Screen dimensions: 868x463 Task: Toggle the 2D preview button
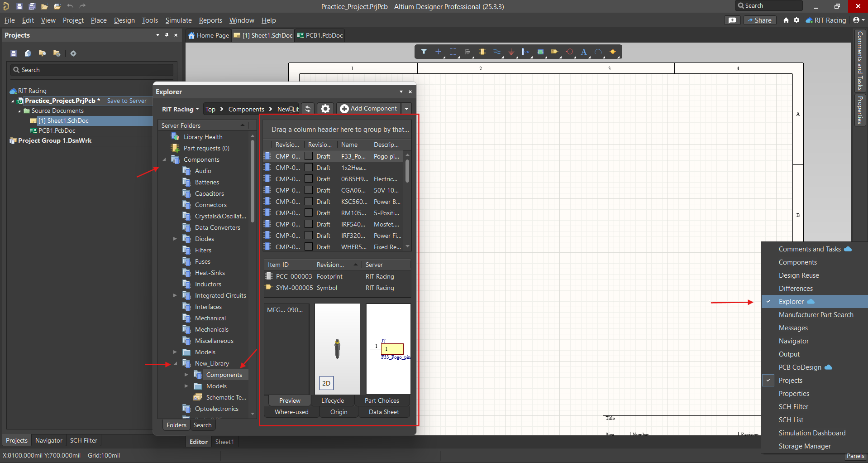[x=326, y=383]
